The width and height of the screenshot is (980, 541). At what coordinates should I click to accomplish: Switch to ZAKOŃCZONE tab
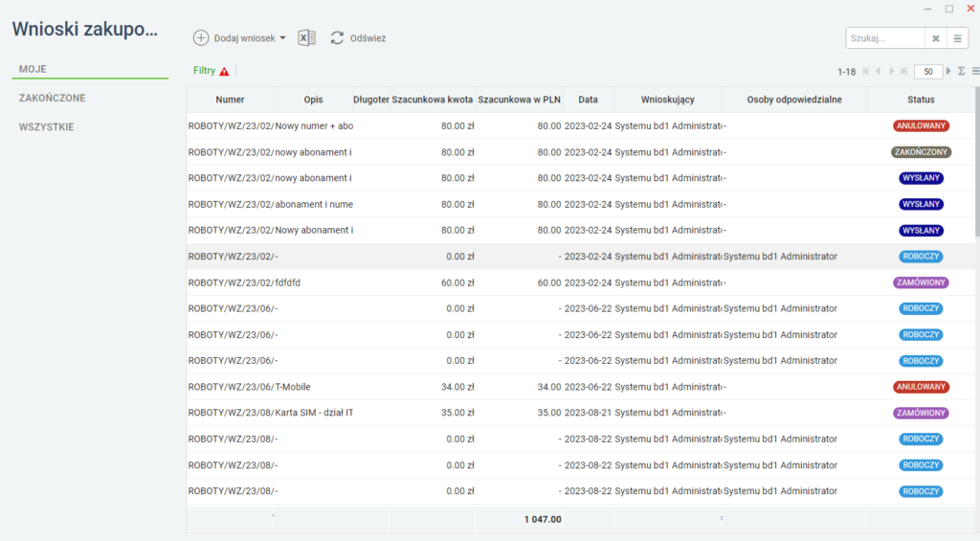pos(52,99)
